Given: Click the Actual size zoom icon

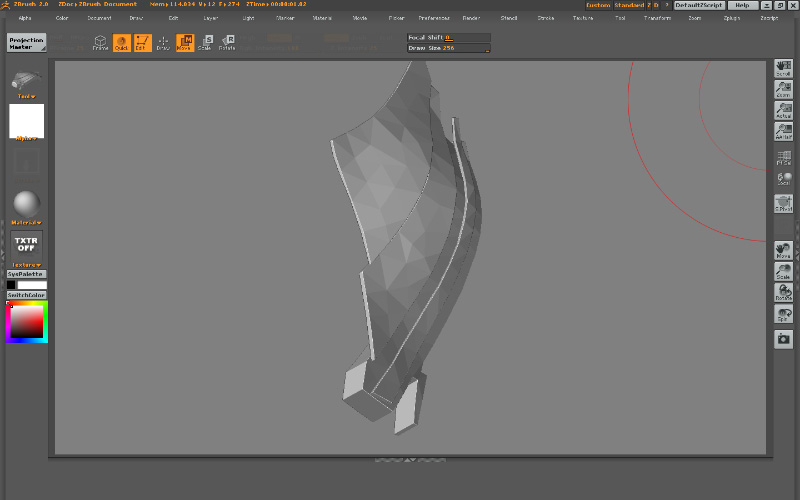Looking at the screenshot, I should coord(784,110).
